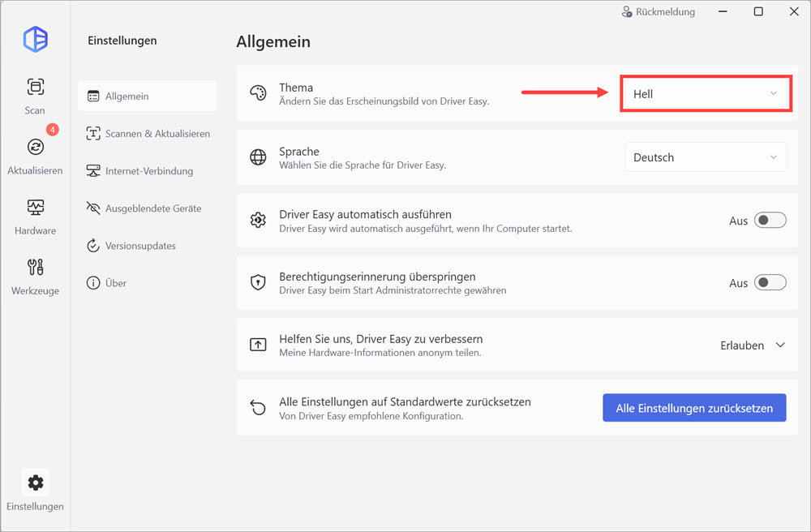Click the Driver Easy logo icon
Image resolution: width=811 pixels, height=532 pixels.
click(x=35, y=39)
